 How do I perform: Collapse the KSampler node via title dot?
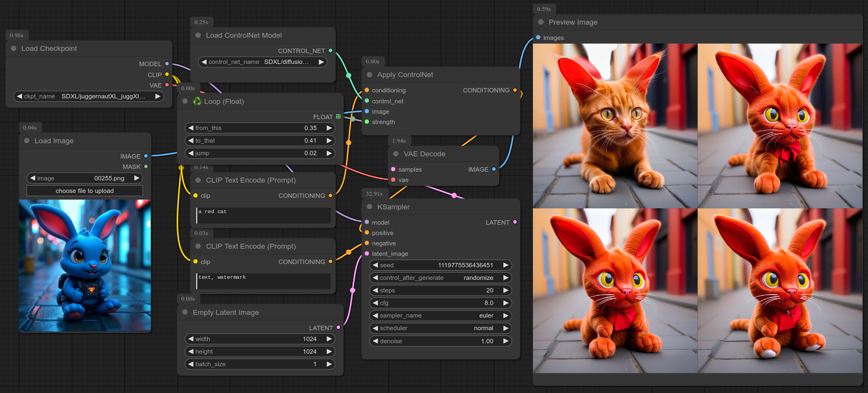(370, 207)
